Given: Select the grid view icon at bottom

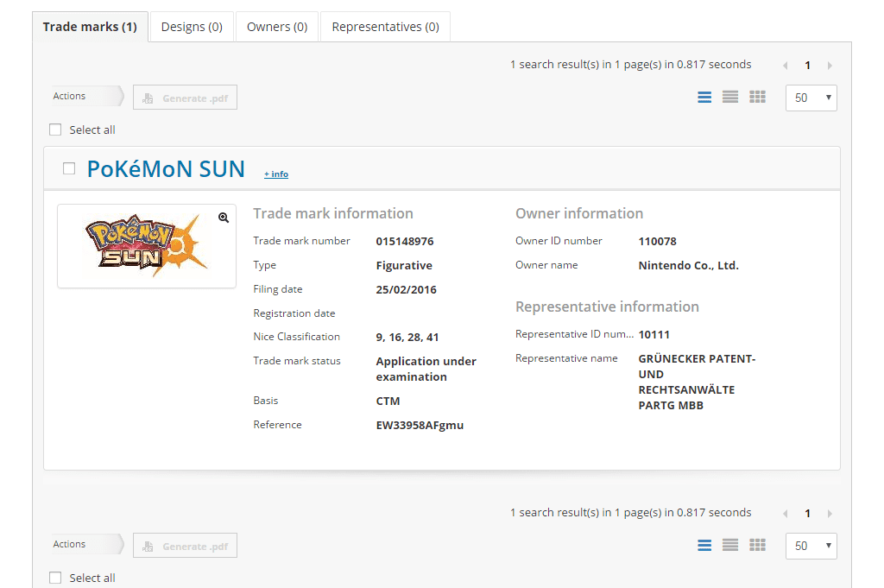Looking at the screenshot, I should click(x=757, y=545).
